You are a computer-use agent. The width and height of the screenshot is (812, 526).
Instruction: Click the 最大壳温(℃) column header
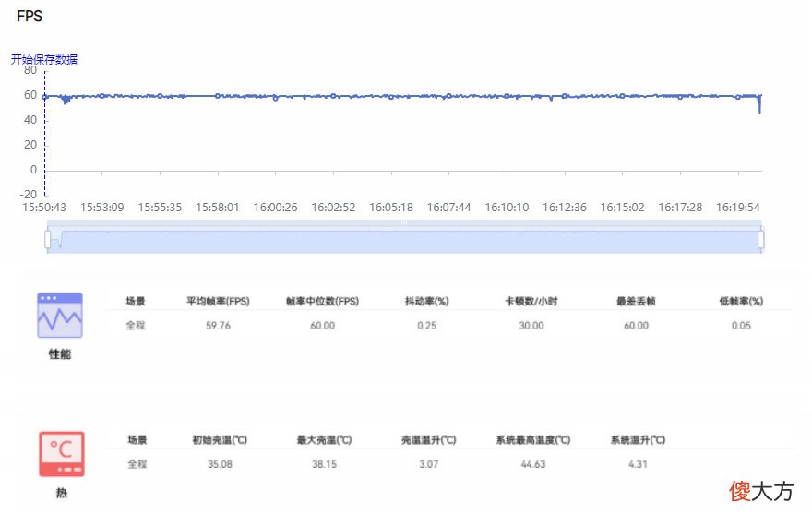point(324,440)
